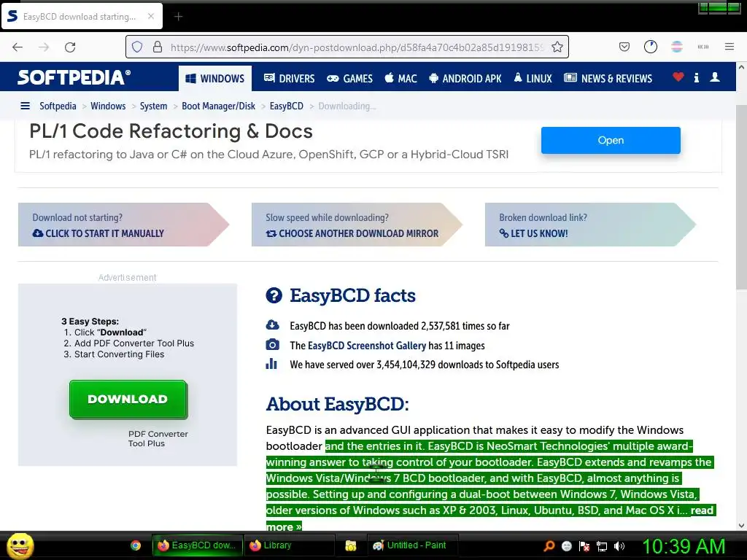Click the circular timer extension icon
The width and height of the screenshot is (747, 560).
click(650, 47)
